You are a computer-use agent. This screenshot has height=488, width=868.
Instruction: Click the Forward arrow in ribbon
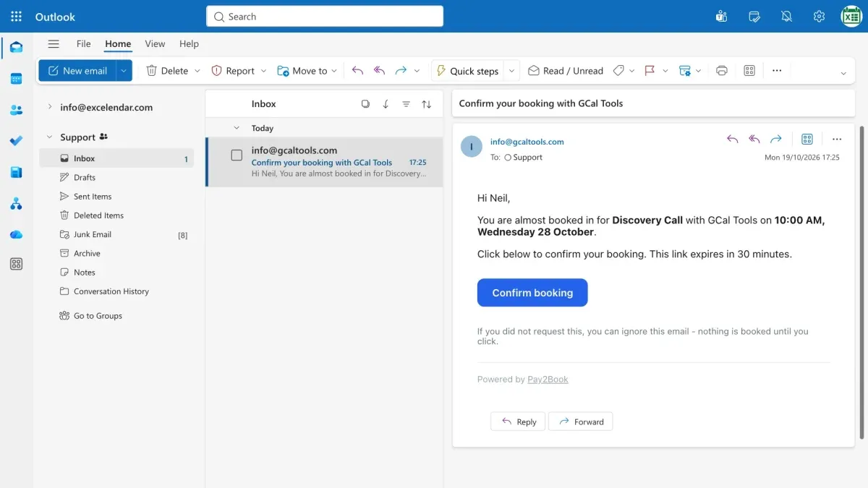[x=401, y=71]
